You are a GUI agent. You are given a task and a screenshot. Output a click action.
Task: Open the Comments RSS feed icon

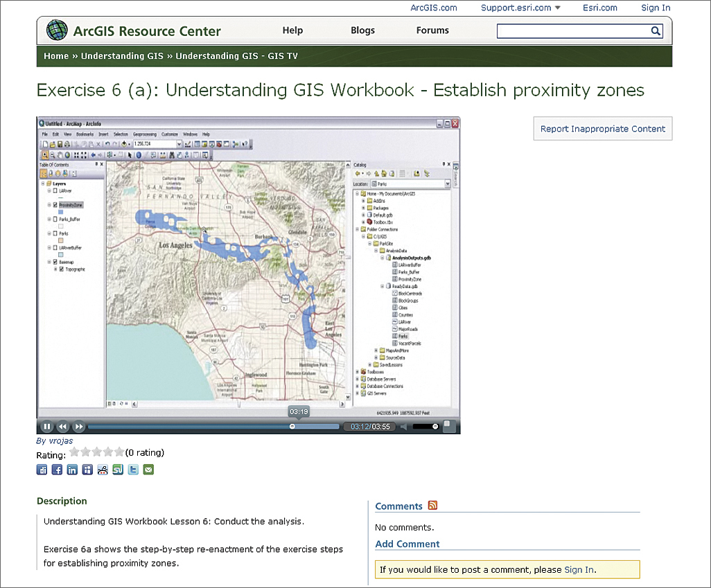click(x=432, y=505)
